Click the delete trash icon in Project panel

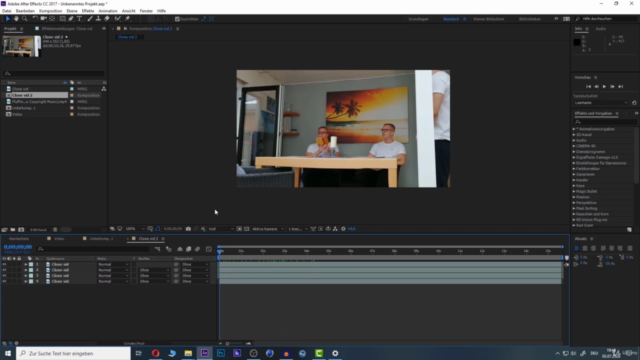point(55,230)
